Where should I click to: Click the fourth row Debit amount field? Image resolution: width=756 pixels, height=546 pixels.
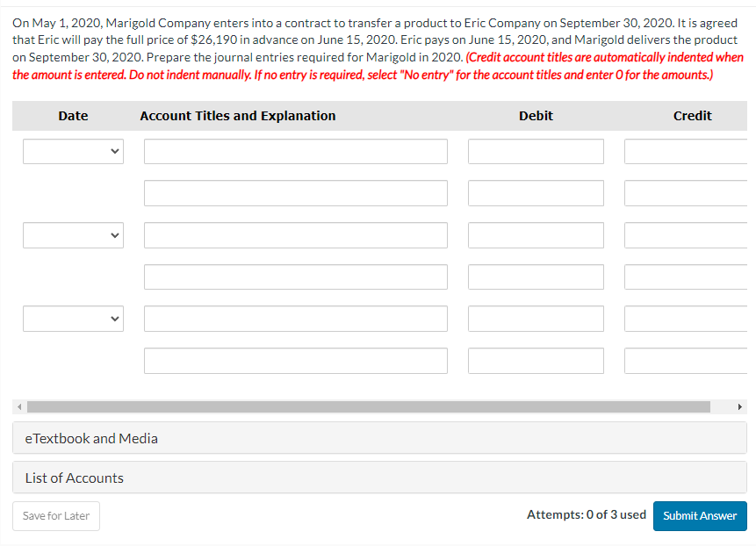point(536,277)
